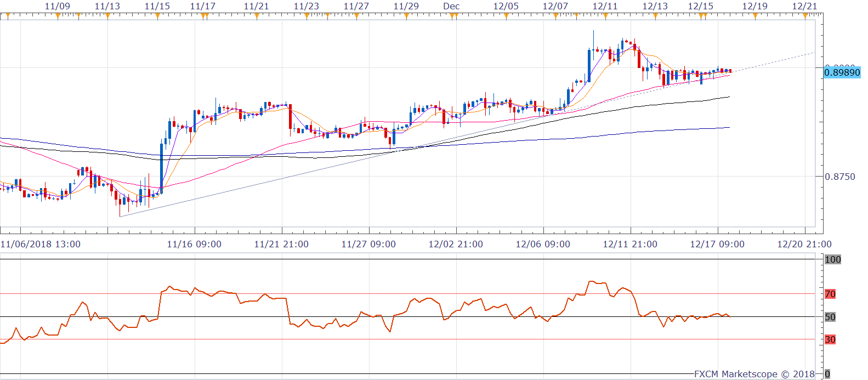Screen dimensions: 868x380
Task: Click the 12/20 21:00 timestamp label
Action: pyautogui.click(x=804, y=244)
